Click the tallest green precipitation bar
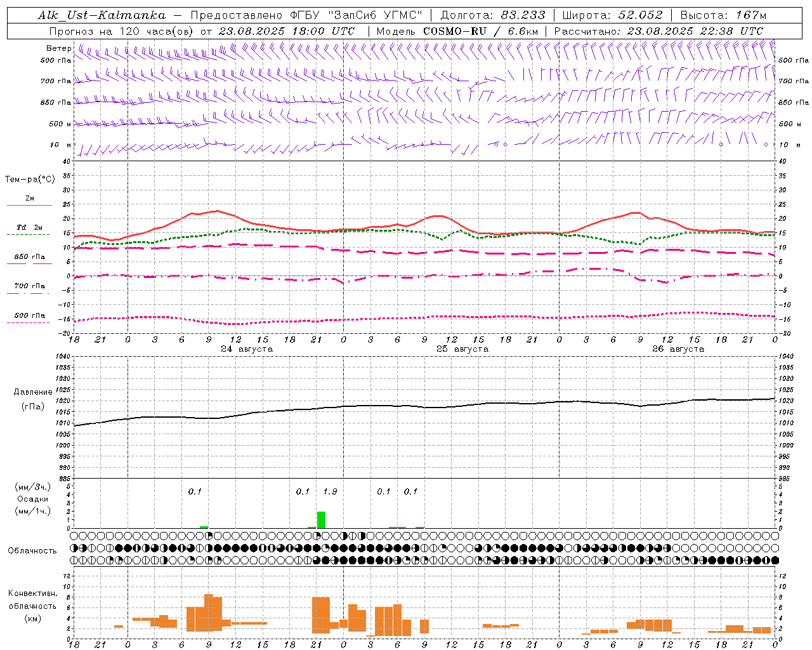Viewport: 812px width, 650px height. [x=322, y=520]
